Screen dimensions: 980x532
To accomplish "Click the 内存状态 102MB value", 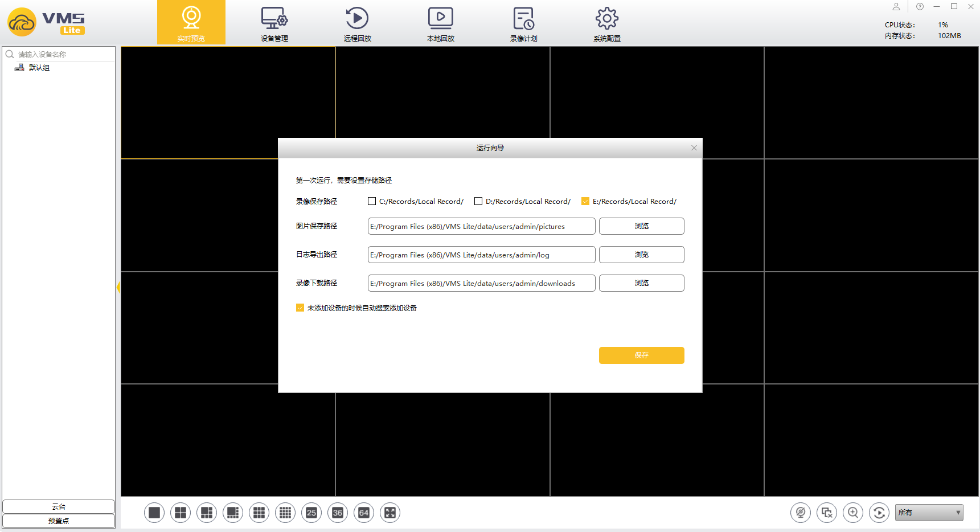I will (949, 36).
